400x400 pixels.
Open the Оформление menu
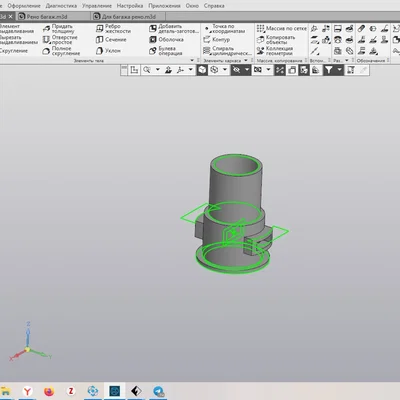click(x=24, y=6)
